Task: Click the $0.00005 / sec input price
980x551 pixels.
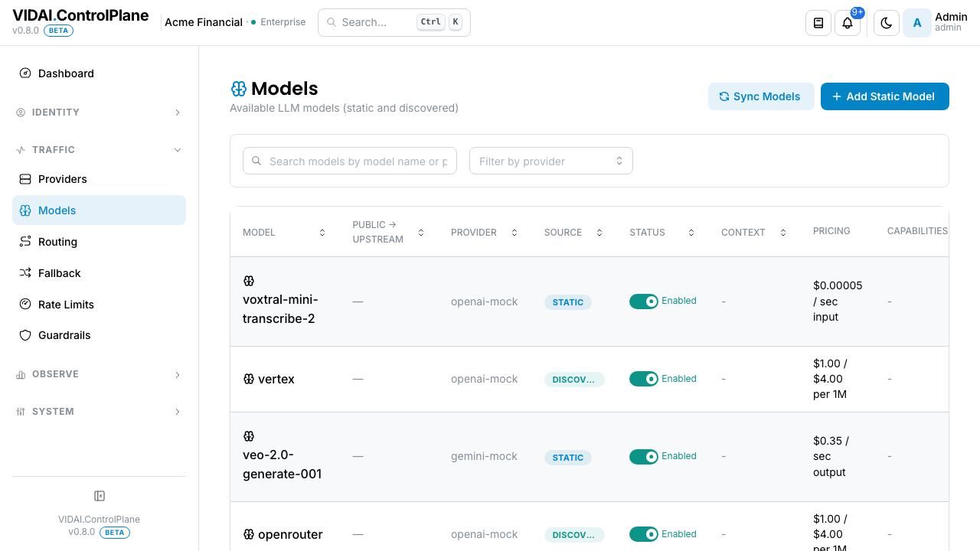Action: point(838,302)
